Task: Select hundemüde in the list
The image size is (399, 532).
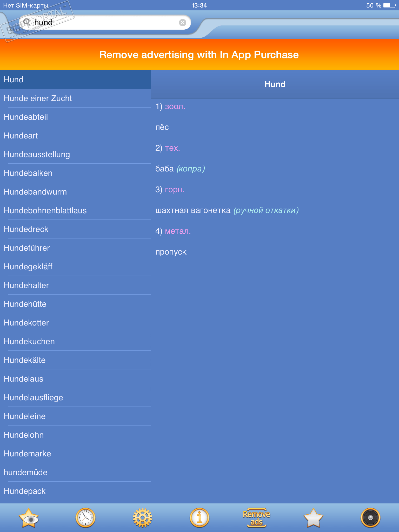Action: coord(75,472)
